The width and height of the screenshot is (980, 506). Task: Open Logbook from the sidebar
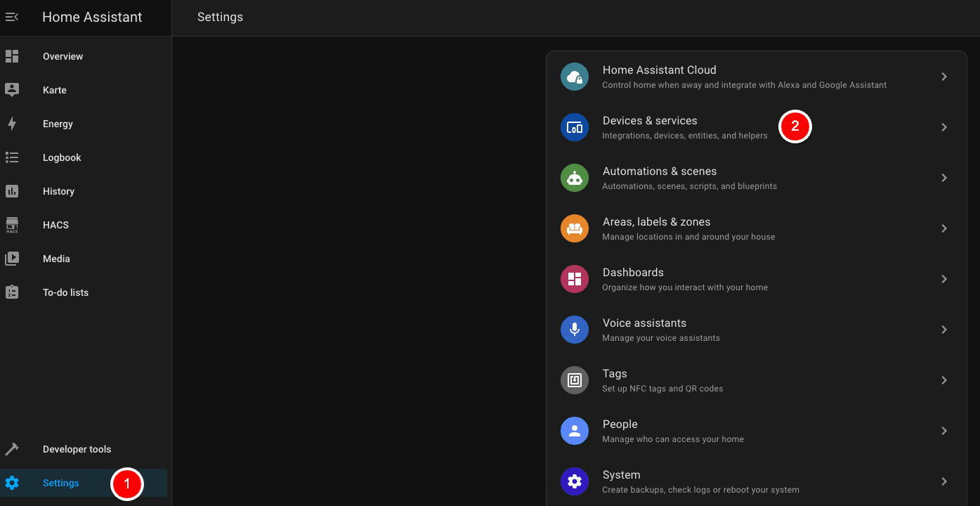(62, 157)
